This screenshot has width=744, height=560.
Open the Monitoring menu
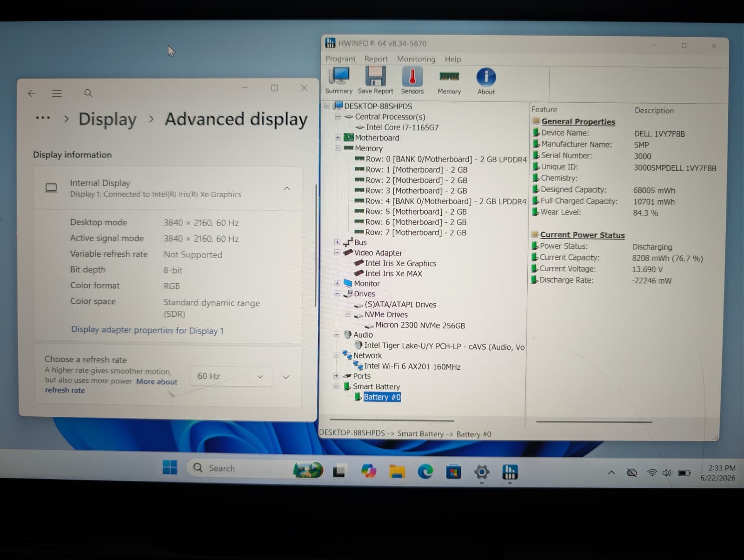[x=416, y=59]
